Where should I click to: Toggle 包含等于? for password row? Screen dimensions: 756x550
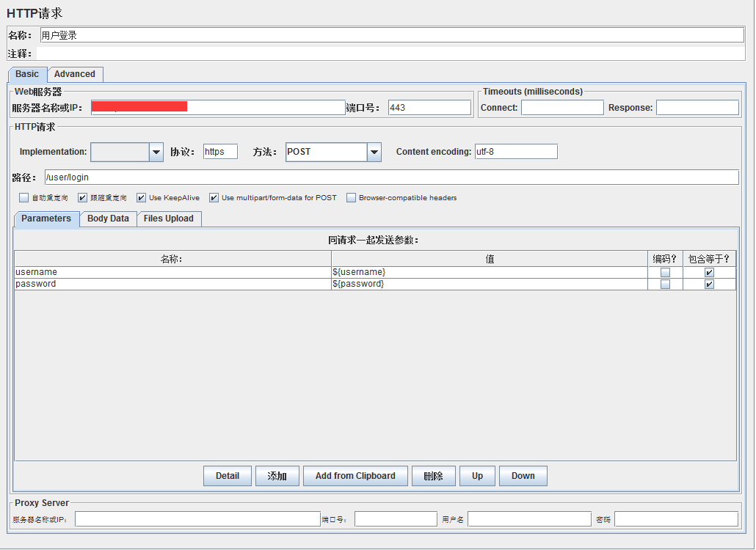point(709,284)
